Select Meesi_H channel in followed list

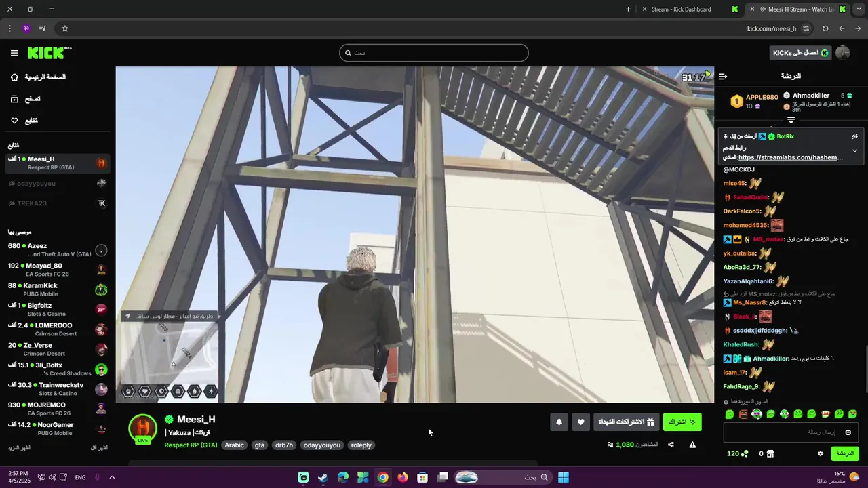(58, 163)
